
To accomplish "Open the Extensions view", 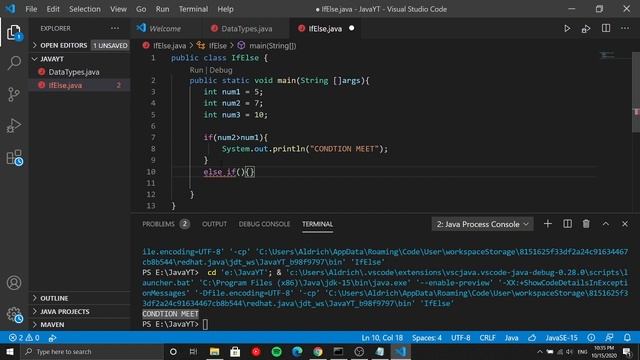I will pos(14,157).
